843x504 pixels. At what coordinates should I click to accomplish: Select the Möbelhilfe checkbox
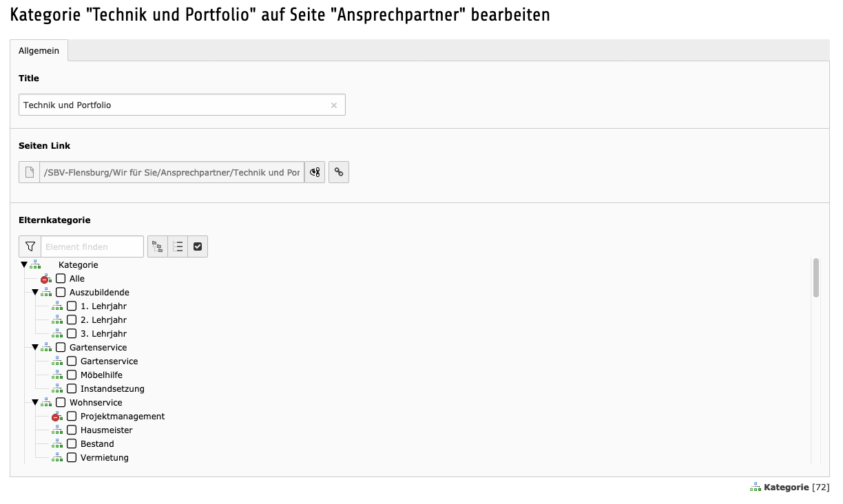[72, 375]
